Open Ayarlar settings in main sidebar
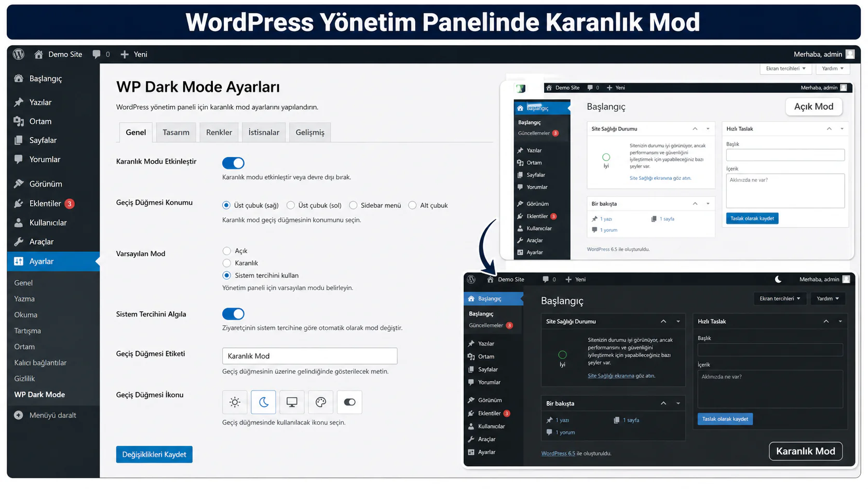This screenshot has width=868, height=489. coord(53,261)
